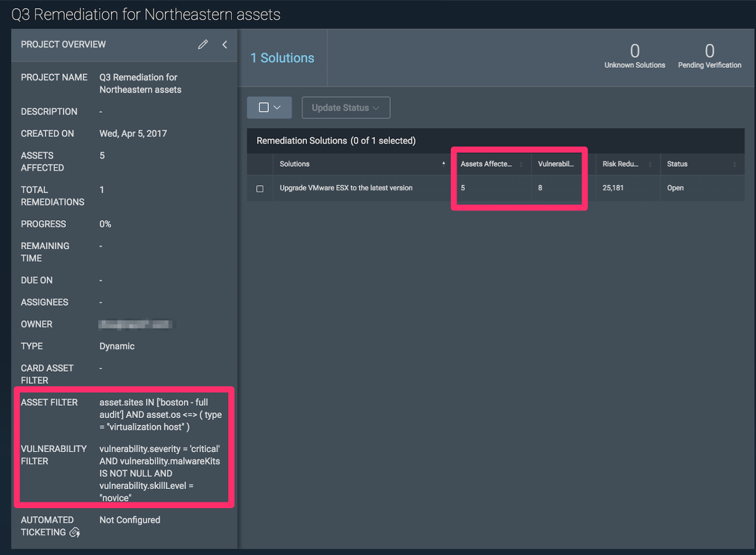
Task: Click sort icon on Risk Reduction column
Action: (650, 164)
